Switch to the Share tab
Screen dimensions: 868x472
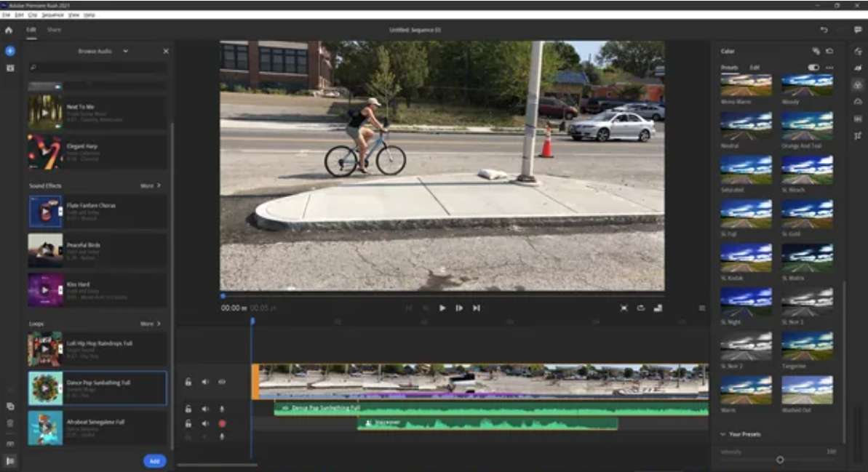(x=54, y=30)
